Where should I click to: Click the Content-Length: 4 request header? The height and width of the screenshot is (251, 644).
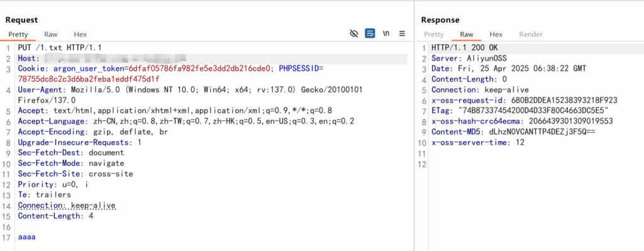(55, 216)
